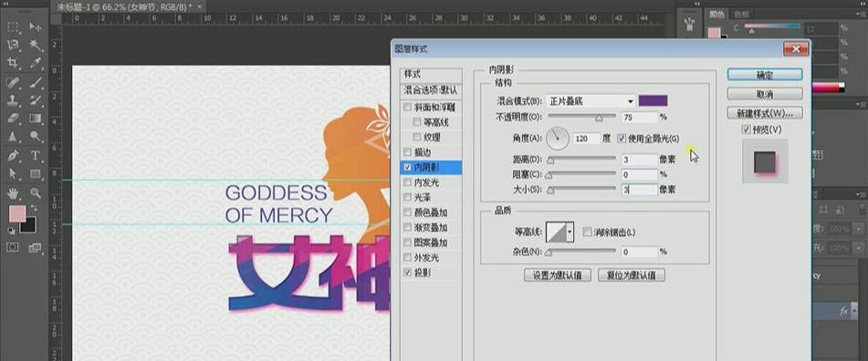The image size is (868, 361).
Task: Click 确定 (OK) button
Action: [x=765, y=75]
